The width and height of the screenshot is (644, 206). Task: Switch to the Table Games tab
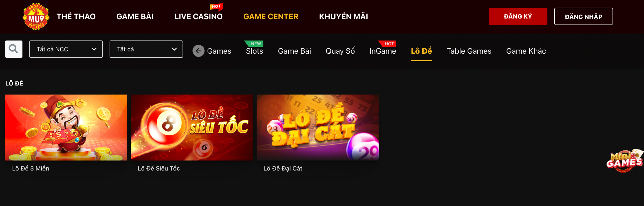click(469, 51)
